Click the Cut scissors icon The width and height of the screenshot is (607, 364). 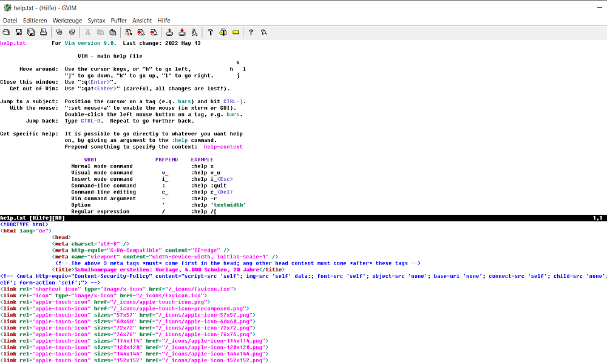[x=88, y=33]
